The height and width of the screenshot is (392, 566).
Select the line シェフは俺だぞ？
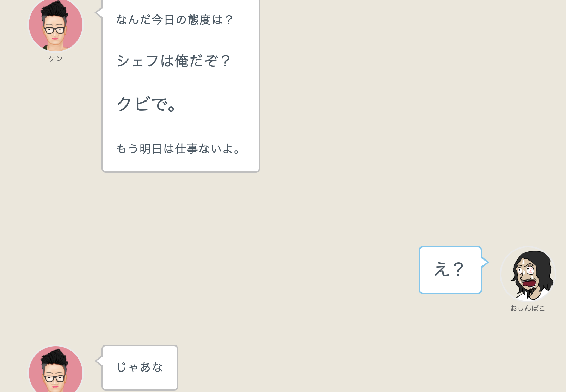pos(173,61)
